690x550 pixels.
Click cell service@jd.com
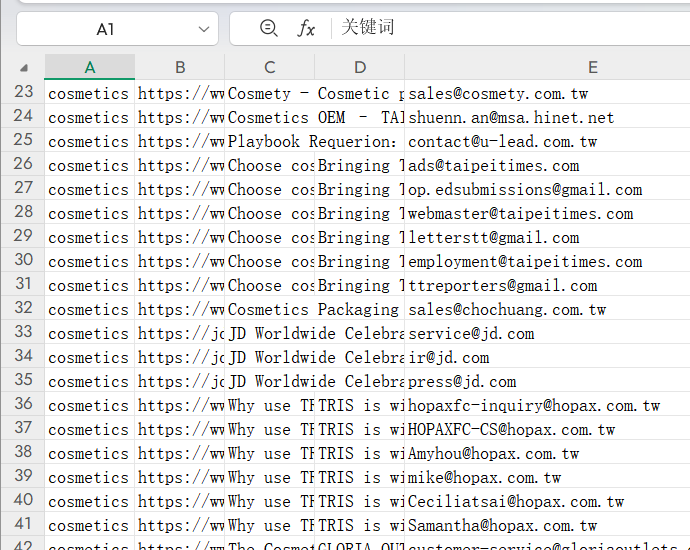click(x=547, y=333)
